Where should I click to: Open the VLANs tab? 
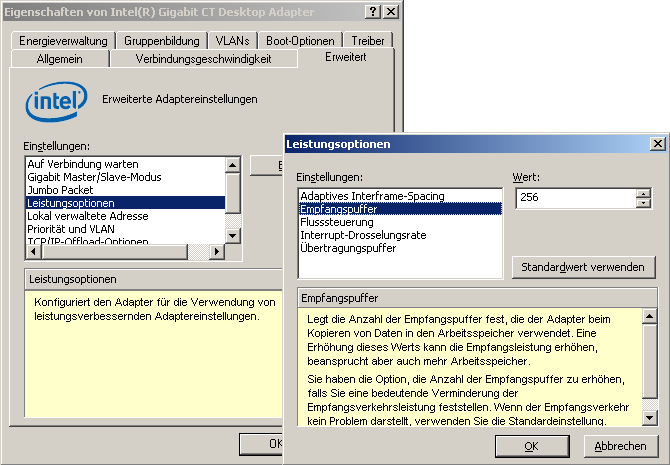tap(232, 41)
